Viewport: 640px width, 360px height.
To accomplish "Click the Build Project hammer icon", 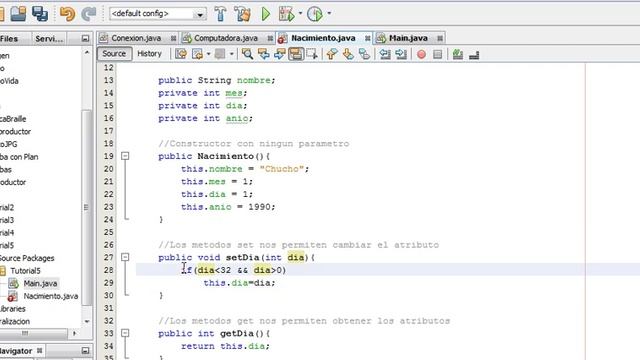I will click(x=220, y=14).
